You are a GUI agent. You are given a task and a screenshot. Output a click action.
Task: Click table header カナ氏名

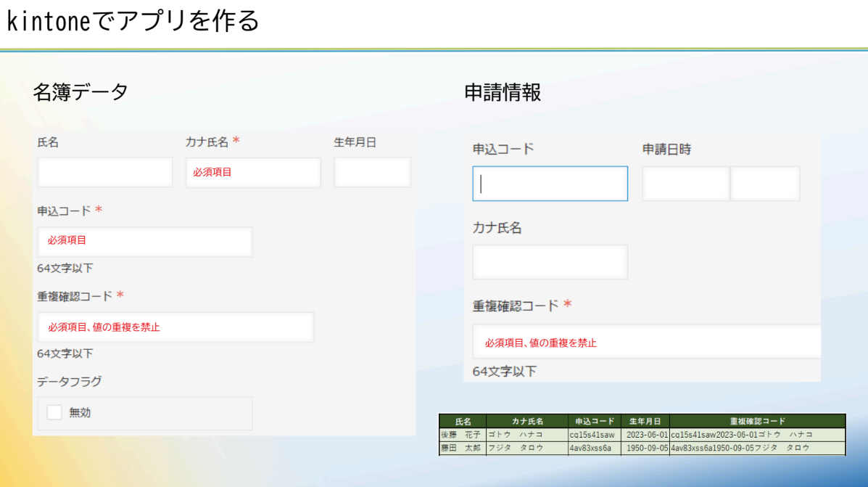pos(527,421)
